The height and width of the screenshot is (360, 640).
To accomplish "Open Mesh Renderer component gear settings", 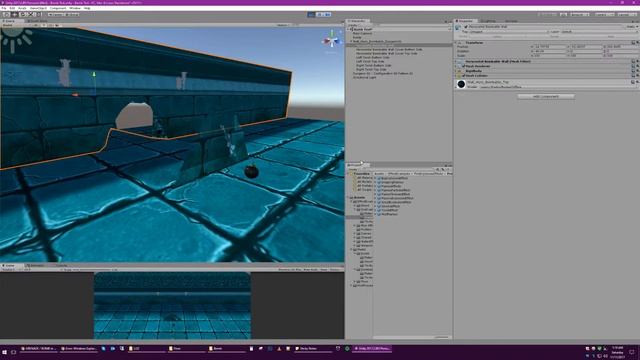I will click(637, 66).
